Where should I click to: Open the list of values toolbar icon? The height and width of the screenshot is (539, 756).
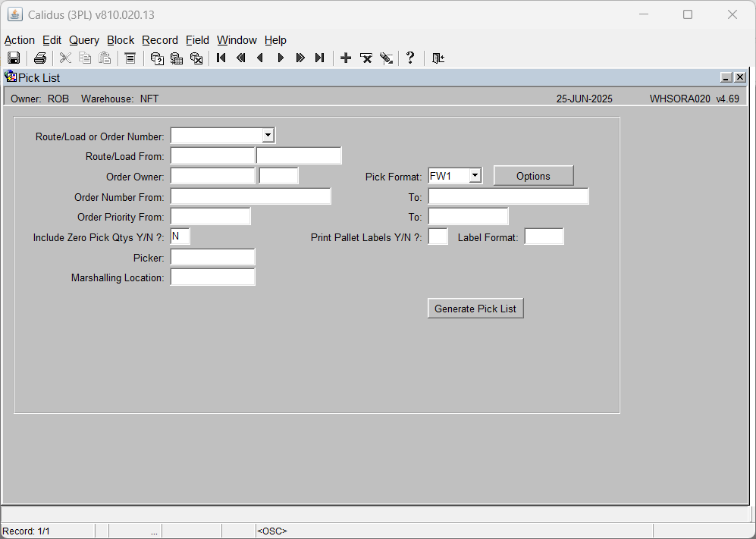click(x=130, y=58)
